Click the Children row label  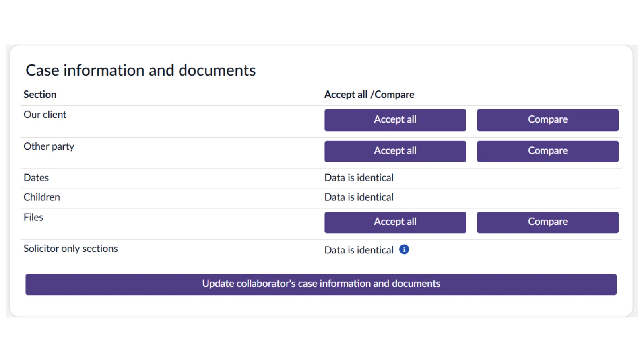41,197
